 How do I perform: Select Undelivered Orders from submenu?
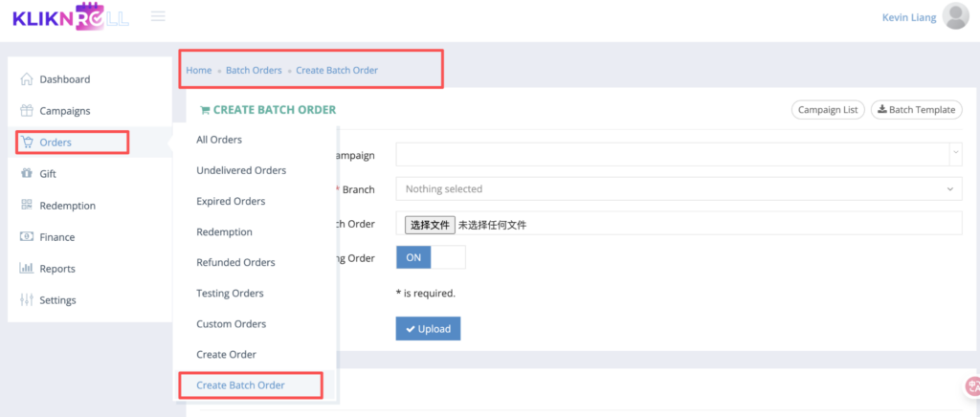click(241, 170)
